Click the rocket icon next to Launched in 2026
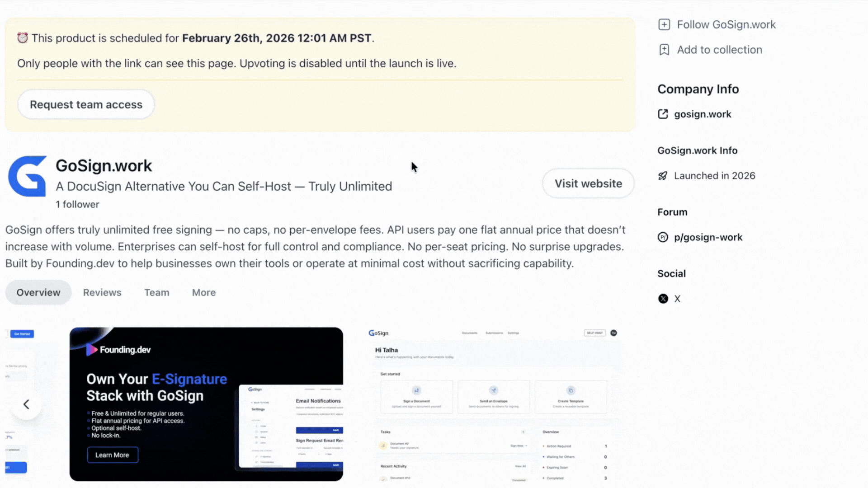868x488 pixels. pos(663,176)
